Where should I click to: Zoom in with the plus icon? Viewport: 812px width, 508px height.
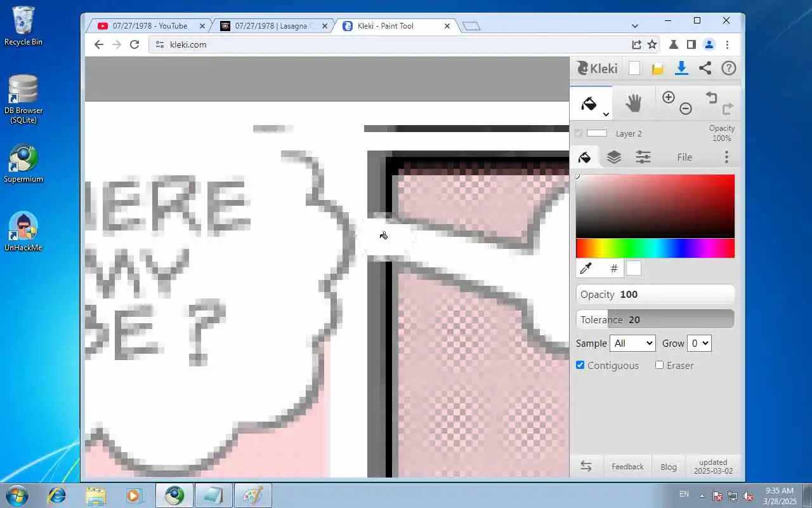[x=669, y=97]
